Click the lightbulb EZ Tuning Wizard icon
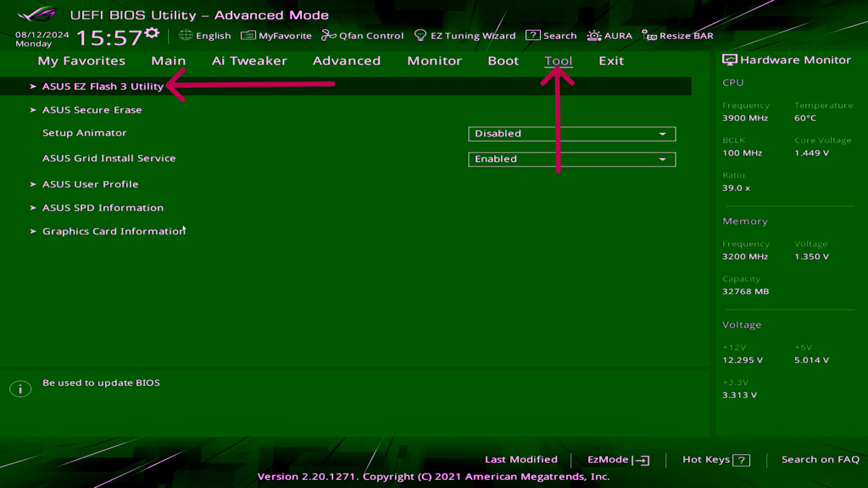This screenshot has width=868, height=488. 420,35
